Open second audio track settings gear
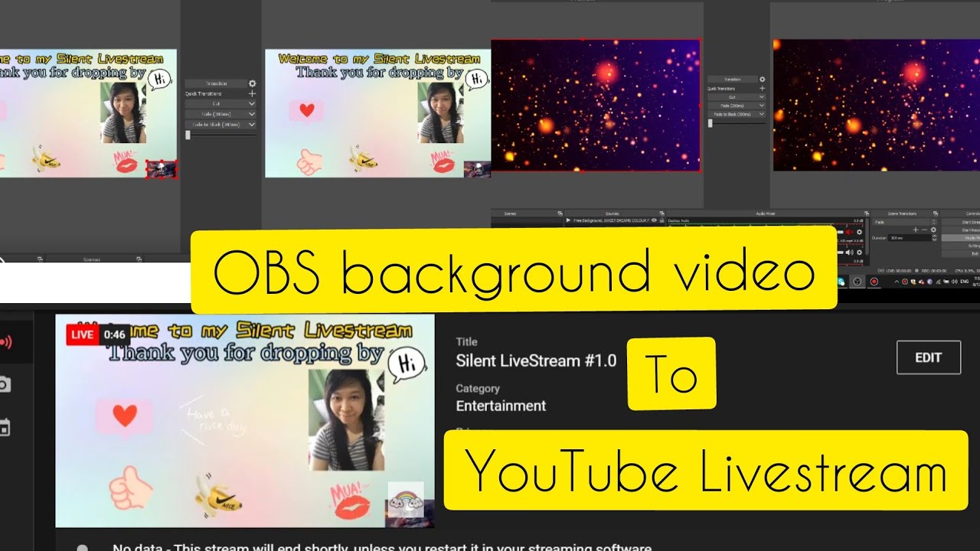Screen dimensions: 980x551 point(859,253)
